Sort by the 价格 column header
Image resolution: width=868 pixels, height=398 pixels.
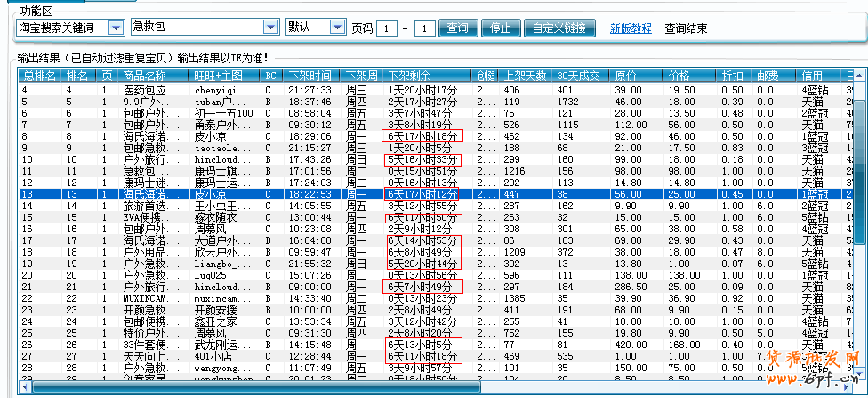click(x=679, y=77)
